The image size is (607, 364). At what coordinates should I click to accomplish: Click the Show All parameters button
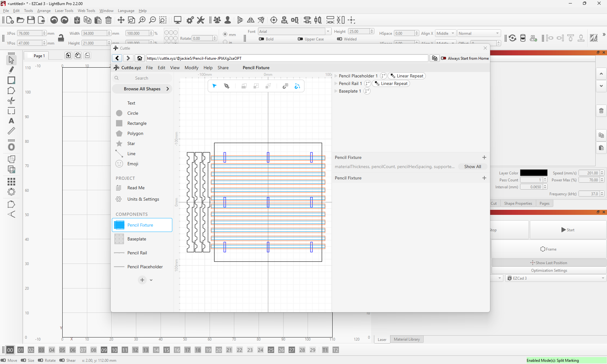coord(472,167)
